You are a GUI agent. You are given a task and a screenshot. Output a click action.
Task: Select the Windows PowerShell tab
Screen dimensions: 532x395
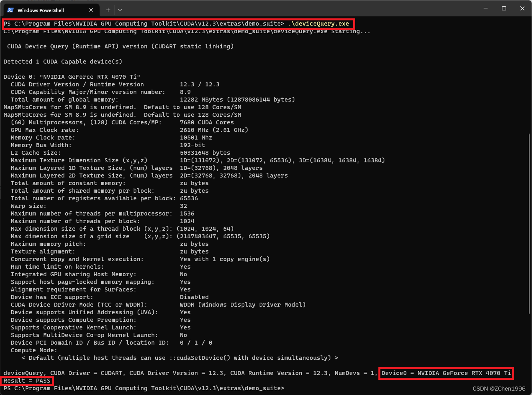coord(51,10)
